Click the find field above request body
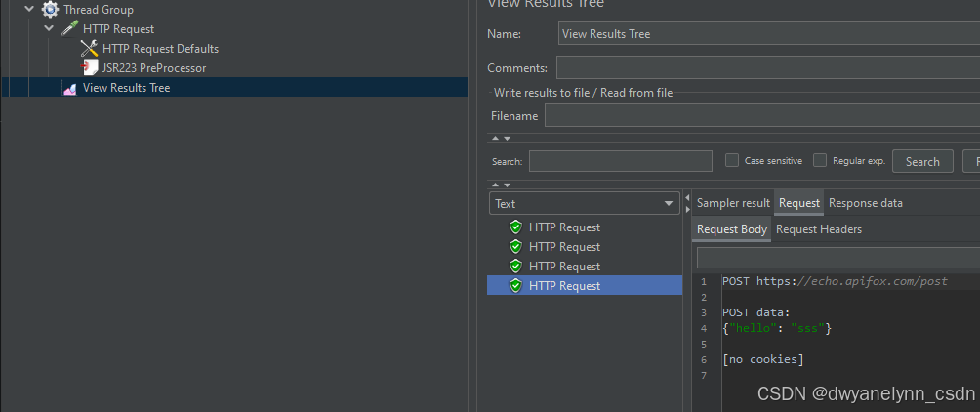This screenshot has width=980, height=412. pos(838,258)
